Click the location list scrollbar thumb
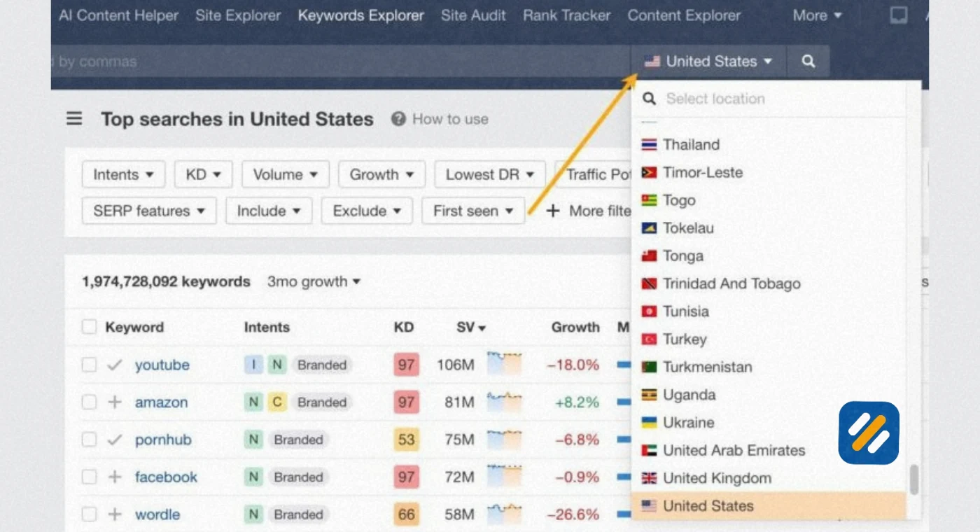This screenshot has width=980, height=532. [913, 480]
